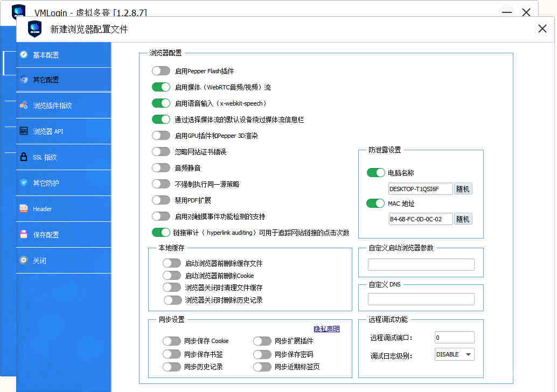Click the 浏览器 API icon
Image resolution: width=557 pixels, height=392 pixels.
tap(24, 131)
